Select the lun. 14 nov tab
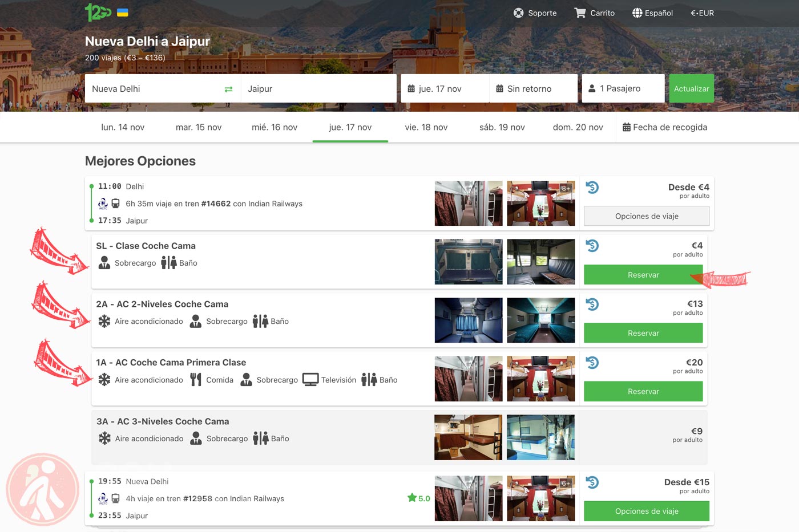 pos(123,127)
